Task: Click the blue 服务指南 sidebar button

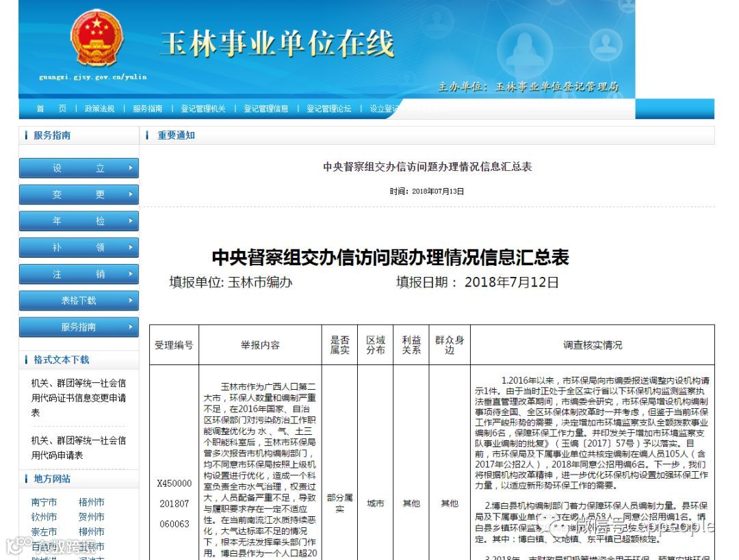Action: tap(79, 327)
